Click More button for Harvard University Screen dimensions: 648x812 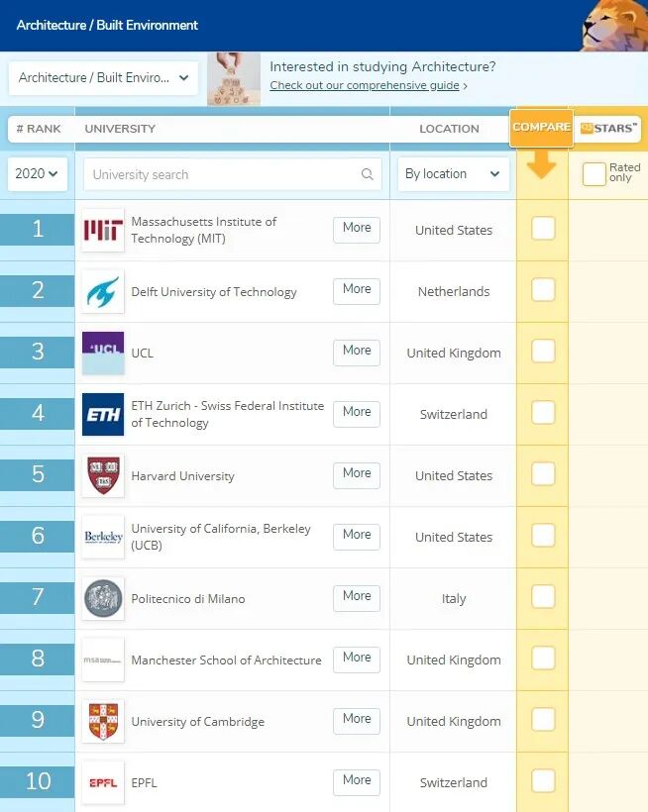point(357,475)
